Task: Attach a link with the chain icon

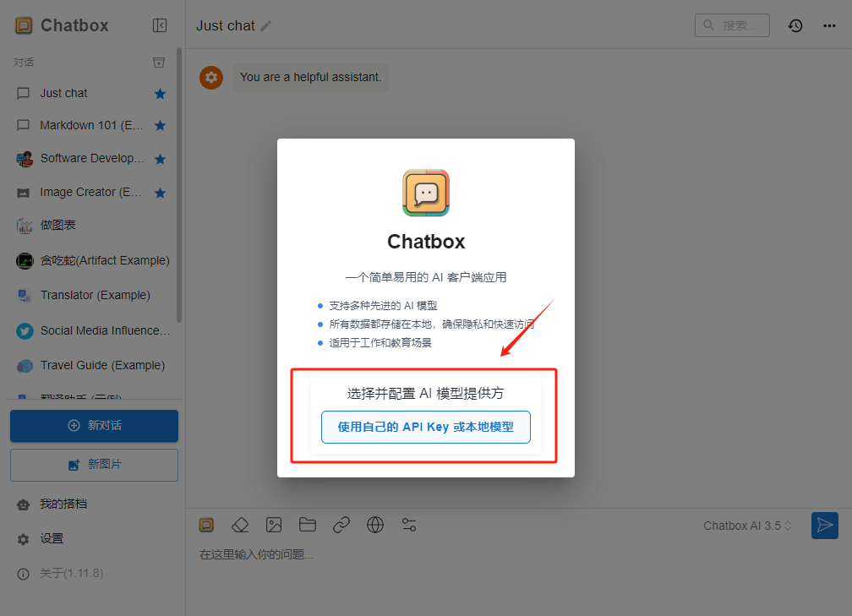Action: click(x=341, y=525)
